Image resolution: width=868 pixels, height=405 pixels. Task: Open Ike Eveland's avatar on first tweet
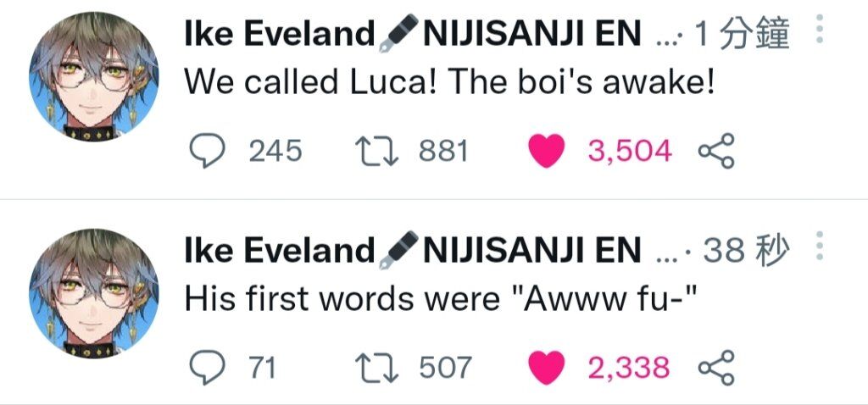[x=93, y=77]
